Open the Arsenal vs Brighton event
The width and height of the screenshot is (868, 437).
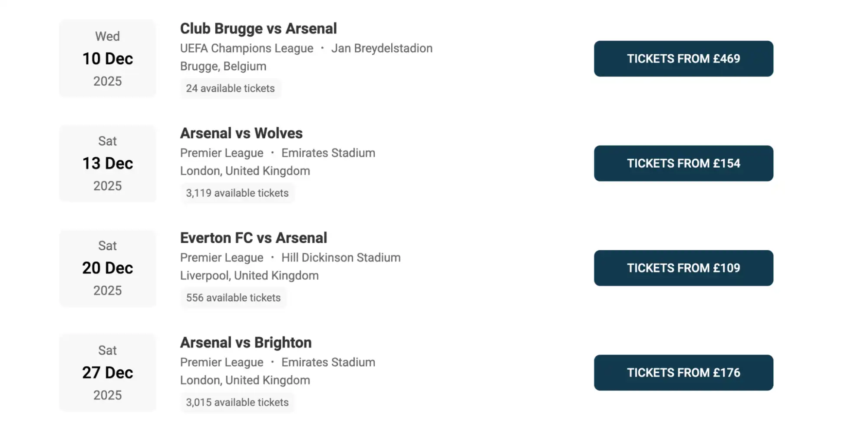click(x=245, y=342)
